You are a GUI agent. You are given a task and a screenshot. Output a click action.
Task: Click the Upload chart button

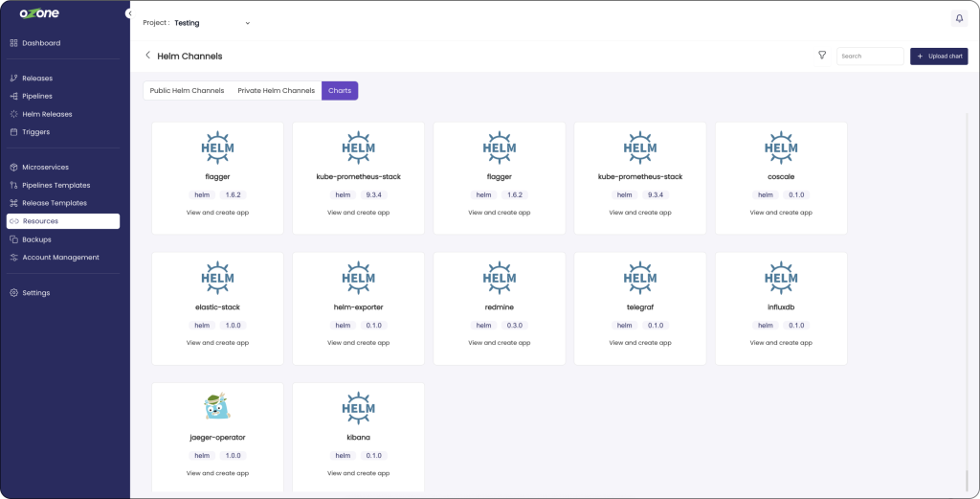(x=939, y=57)
